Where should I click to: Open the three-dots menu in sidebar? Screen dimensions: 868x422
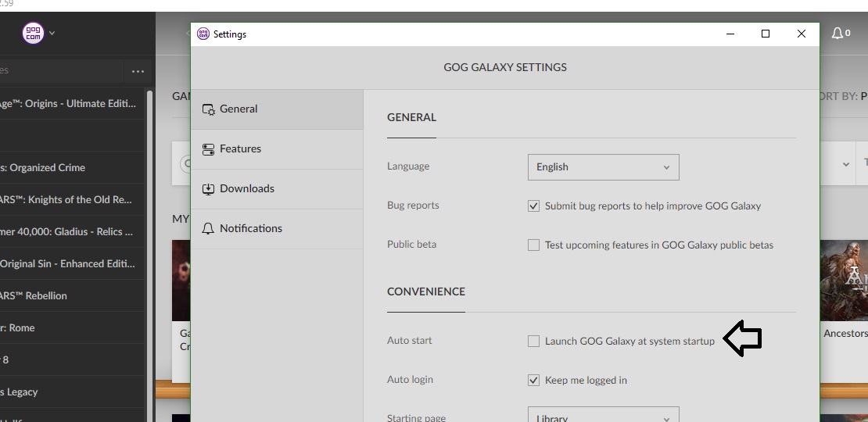(x=138, y=71)
